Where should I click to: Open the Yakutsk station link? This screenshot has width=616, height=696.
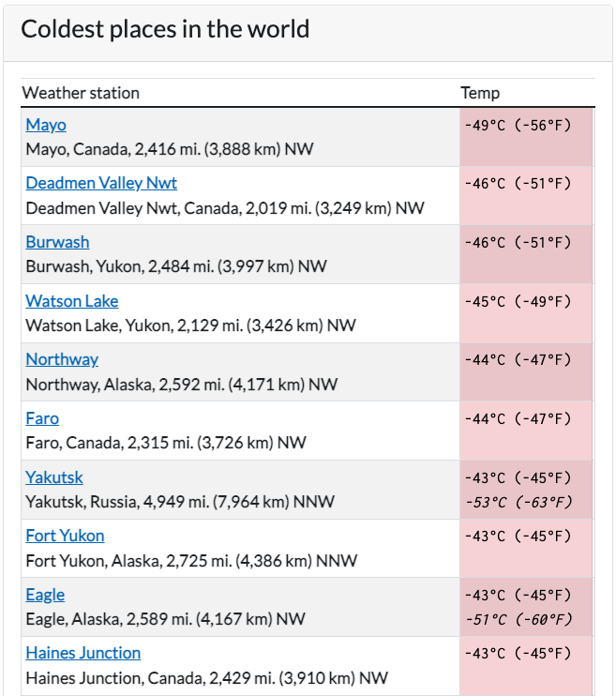(54, 477)
